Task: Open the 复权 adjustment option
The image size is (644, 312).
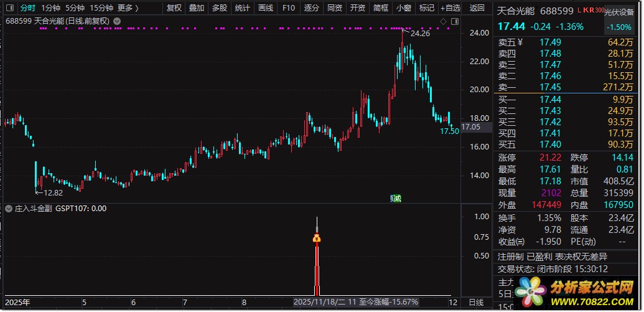Action: pos(174,8)
